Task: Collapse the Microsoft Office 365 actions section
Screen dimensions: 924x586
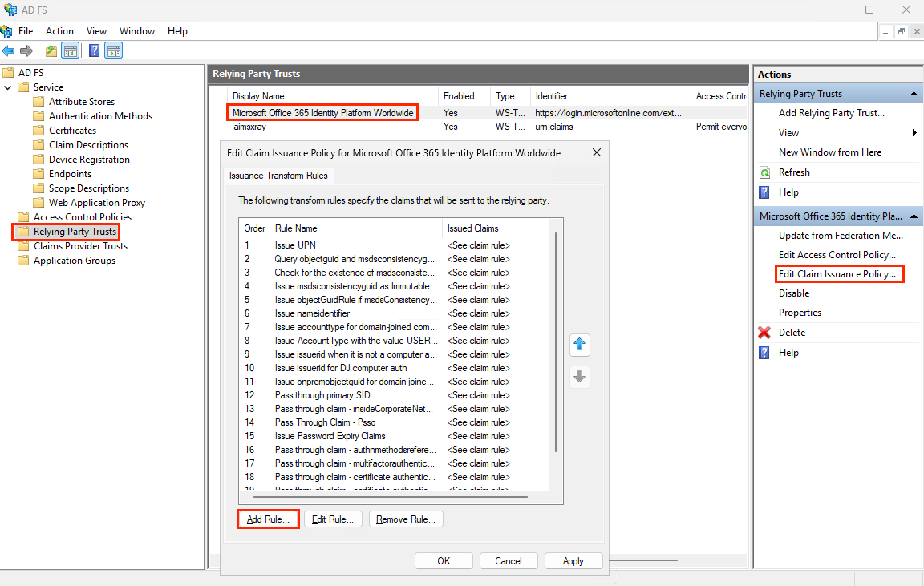Action: point(914,216)
